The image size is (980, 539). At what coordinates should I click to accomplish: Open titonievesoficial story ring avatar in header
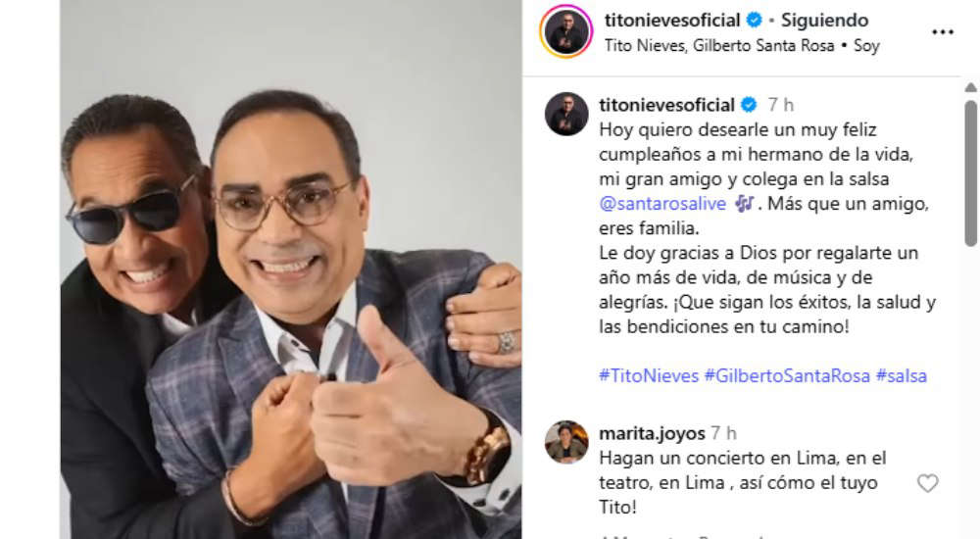pyautogui.click(x=566, y=32)
